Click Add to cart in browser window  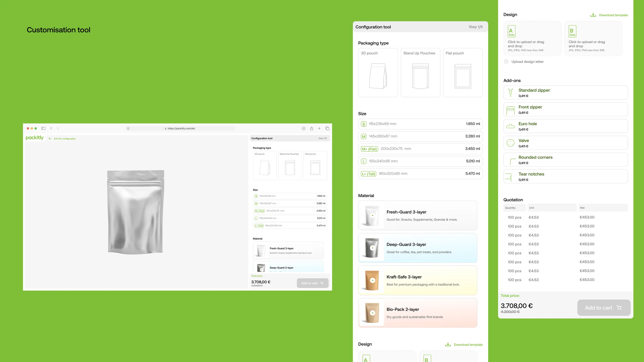(x=313, y=283)
